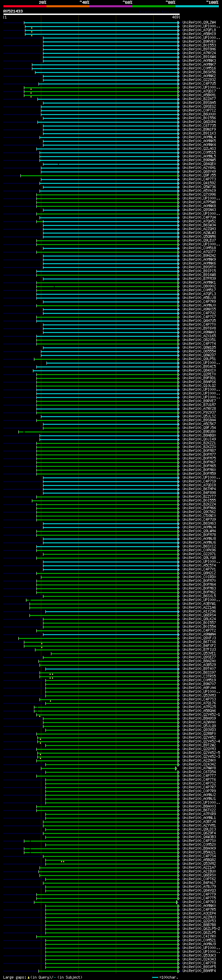The width and height of the screenshot is (222, 980).
Task: Select the UniRef100_Q9SEG2 label
Action: (x=199, y=106)
